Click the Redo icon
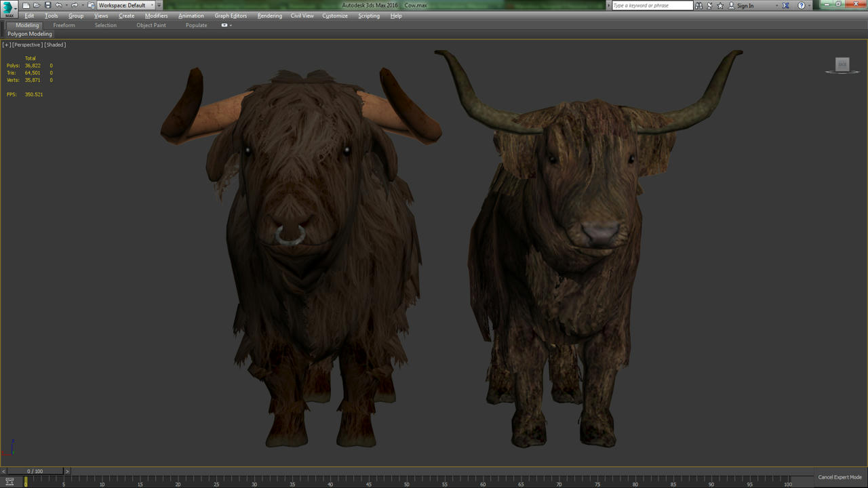The width and height of the screenshot is (868, 488). tap(75, 5)
